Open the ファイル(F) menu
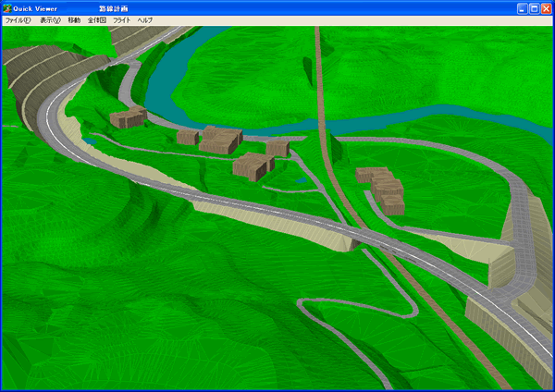Screen dimensions: 555x392 [18, 20]
